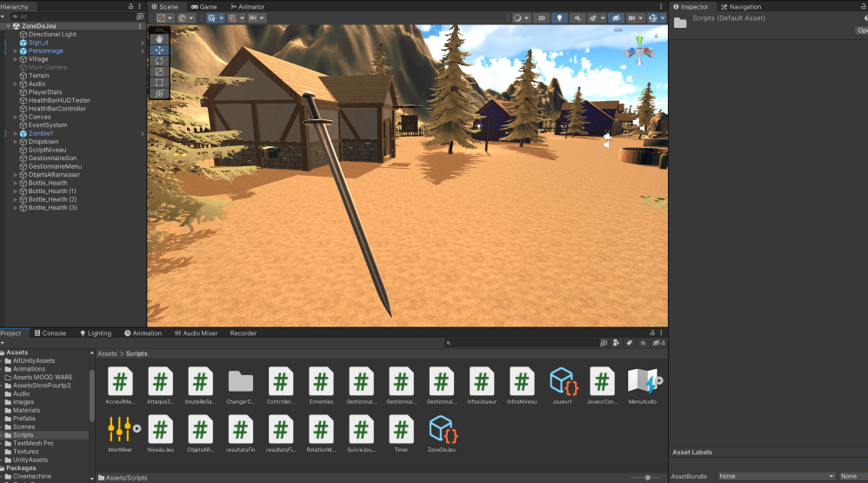Select the Rect transform tool

click(x=159, y=83)
